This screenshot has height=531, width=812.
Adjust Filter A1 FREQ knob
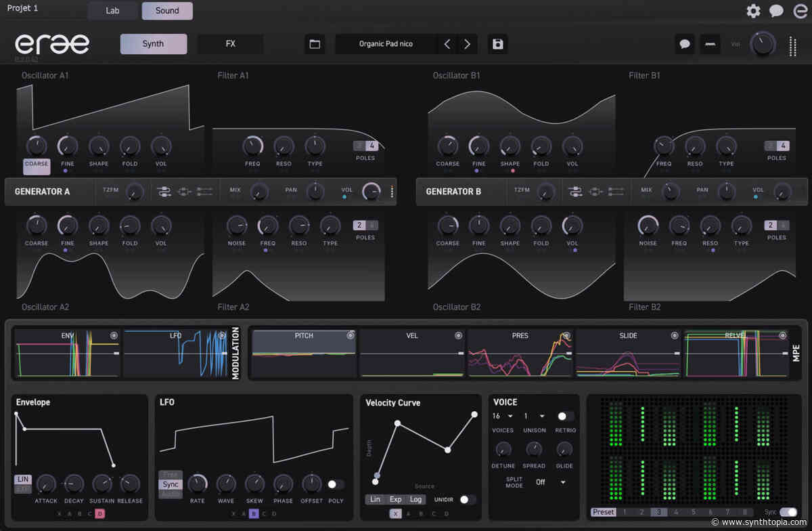click(x=253, y=146)
